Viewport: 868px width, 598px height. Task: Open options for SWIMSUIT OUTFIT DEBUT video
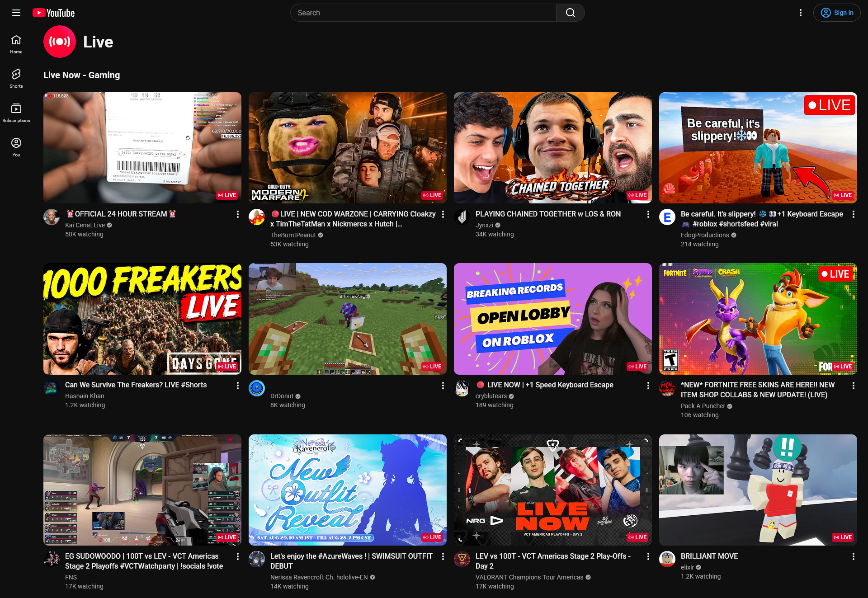pyautogui.click(x=443, y=556)
